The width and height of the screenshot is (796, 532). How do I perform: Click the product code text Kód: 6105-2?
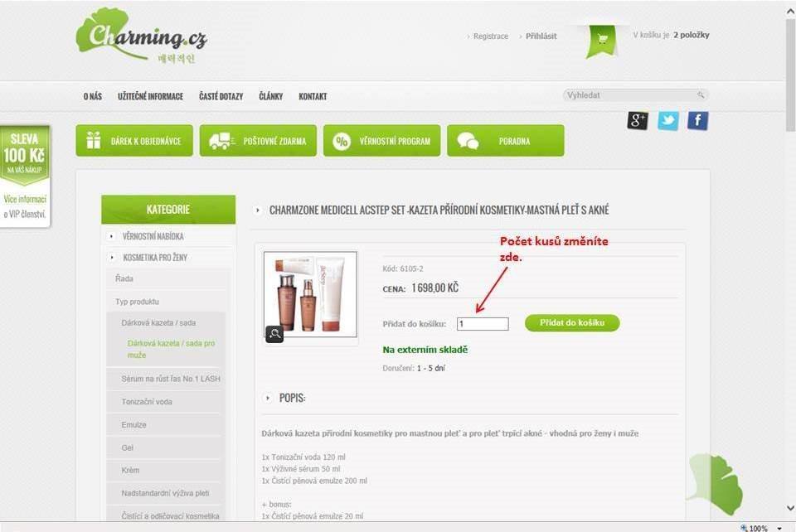click(403, 268)
